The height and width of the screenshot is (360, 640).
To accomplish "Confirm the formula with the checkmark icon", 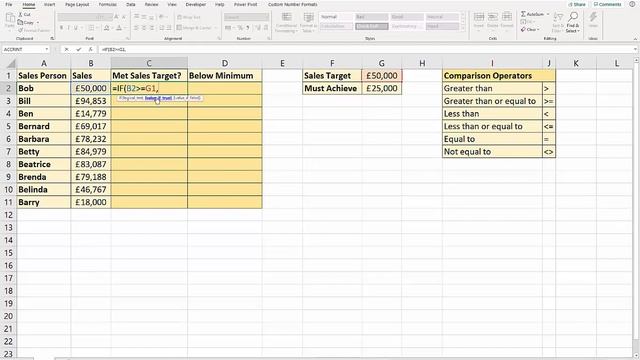I will click(x=79, y=49).
